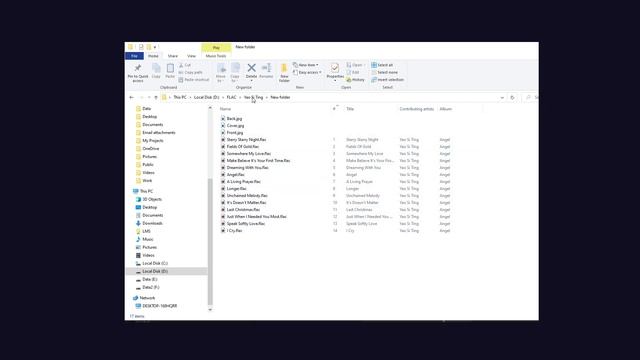Viewport: 640px width, 360px height.
Task: Switch to the Home tab
Action: 153,56
